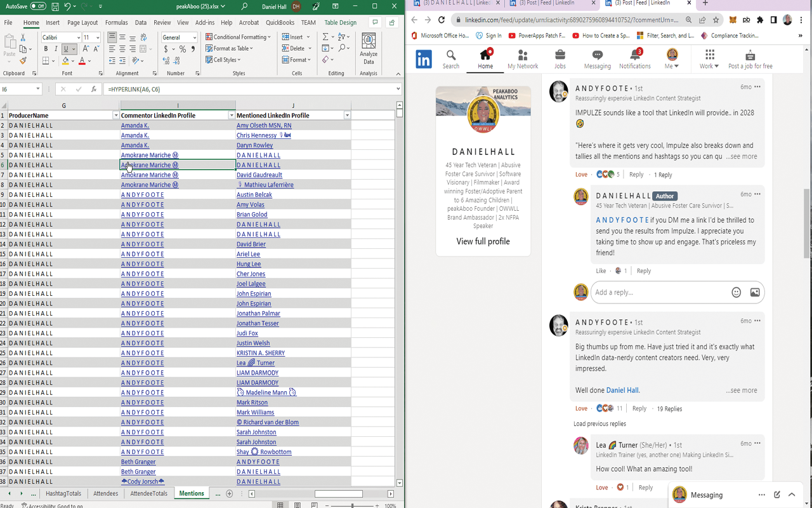The height and width of the screenshot is (508, 812).
Task: Bookmark page with Chrome star icon
Action: [716, 20]
